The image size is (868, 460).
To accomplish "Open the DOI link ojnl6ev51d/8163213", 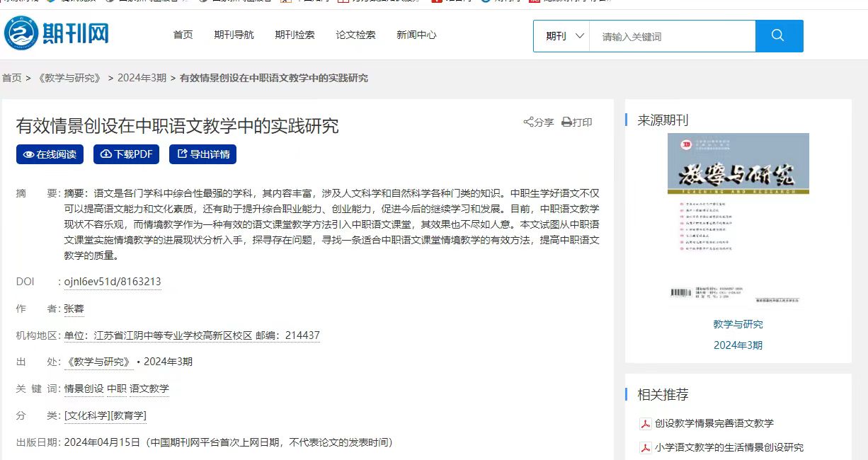I will coord(113,282).
